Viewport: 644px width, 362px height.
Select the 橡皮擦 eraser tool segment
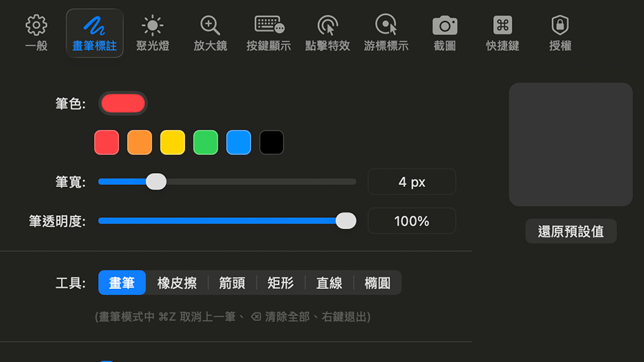177,283
